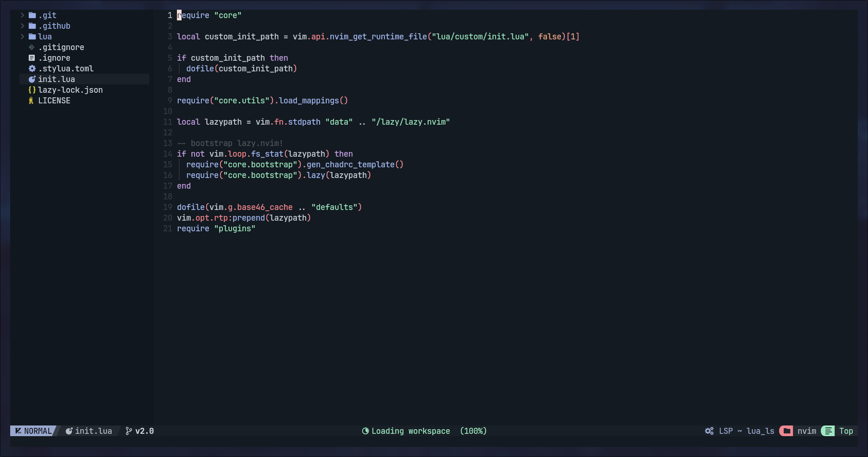Click the file icon next to .ignore
Screen dimensions: 868x457
pyautogui.click(x=31, y=58)
